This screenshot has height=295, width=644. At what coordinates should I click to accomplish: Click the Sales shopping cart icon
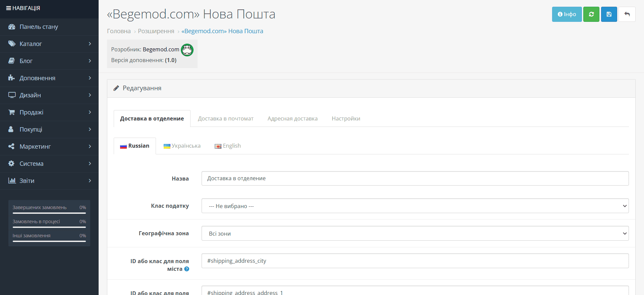tap(11, 112)
